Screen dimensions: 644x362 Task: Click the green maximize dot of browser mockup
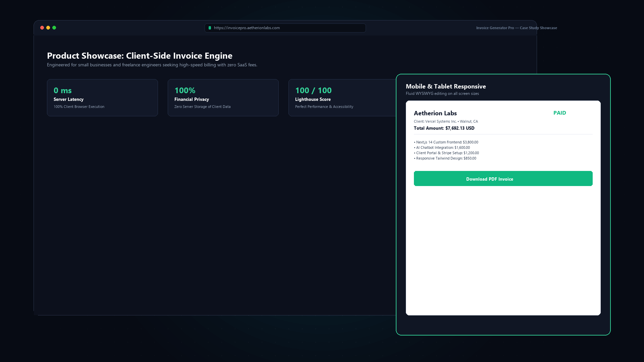click(54, 28)
